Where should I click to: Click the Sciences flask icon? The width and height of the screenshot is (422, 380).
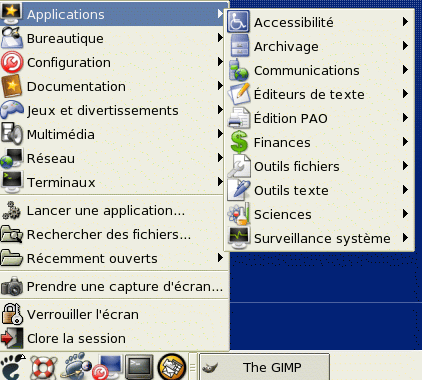(x=239, y=214)
